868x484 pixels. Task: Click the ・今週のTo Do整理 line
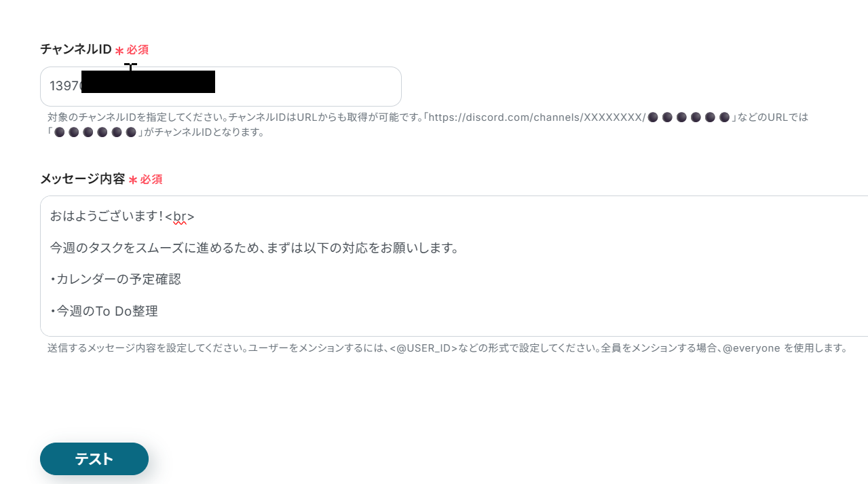(104, 311)
